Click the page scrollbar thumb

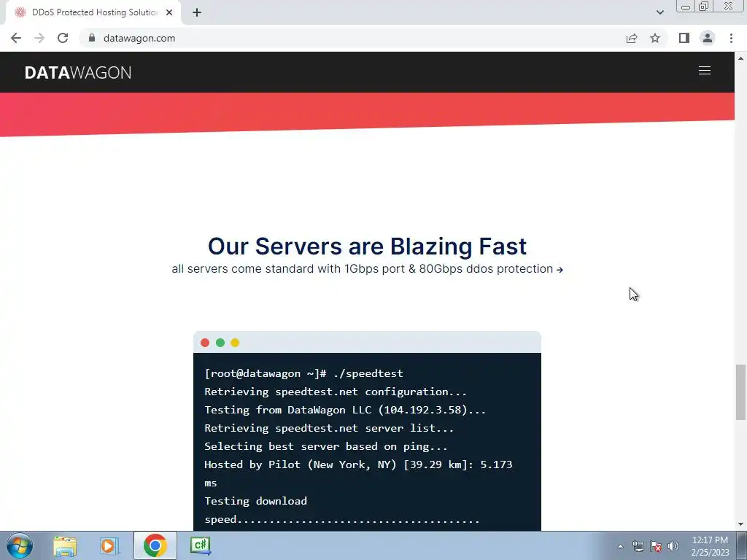[740, 392]
